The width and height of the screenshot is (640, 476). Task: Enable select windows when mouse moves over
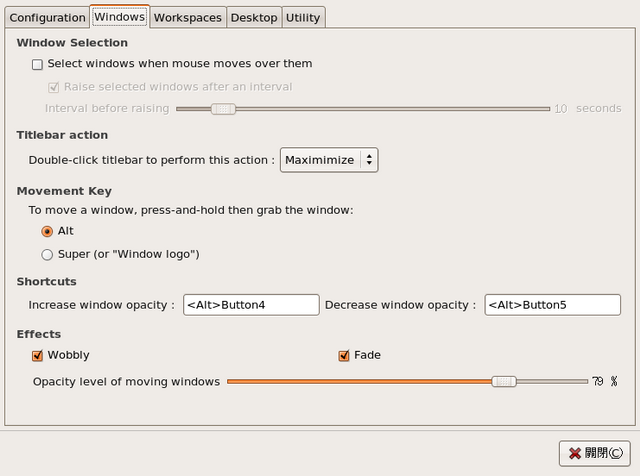37,65
